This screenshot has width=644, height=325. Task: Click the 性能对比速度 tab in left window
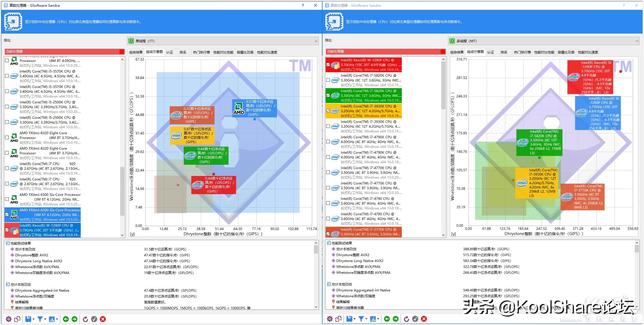click(x=267, y=52)
